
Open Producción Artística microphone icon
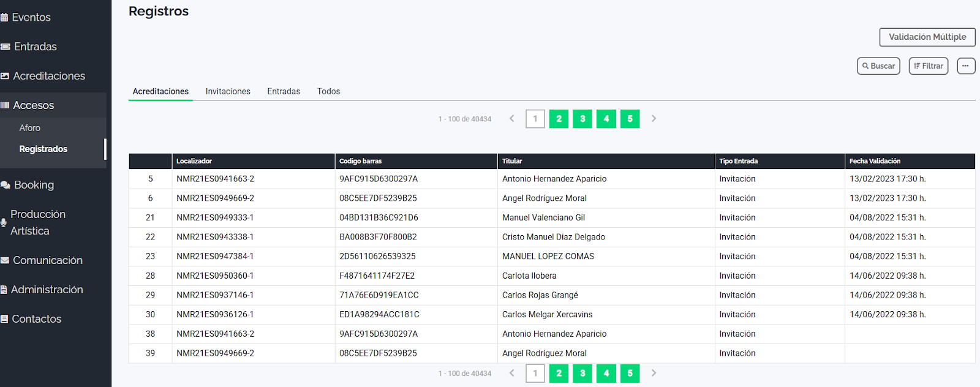click(x=4, y=223)
